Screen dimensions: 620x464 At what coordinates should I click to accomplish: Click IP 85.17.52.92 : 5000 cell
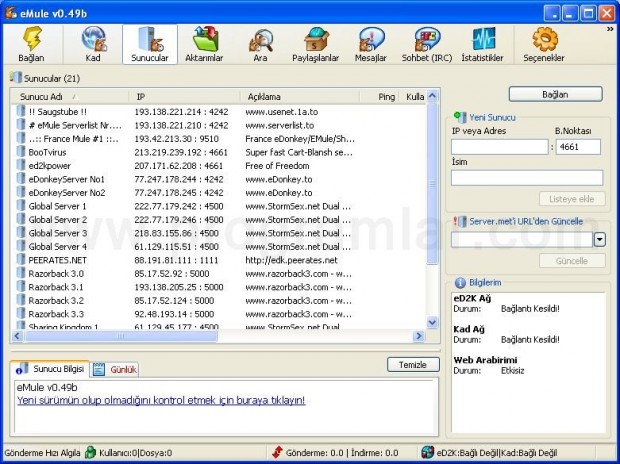(x=172, y=273)
